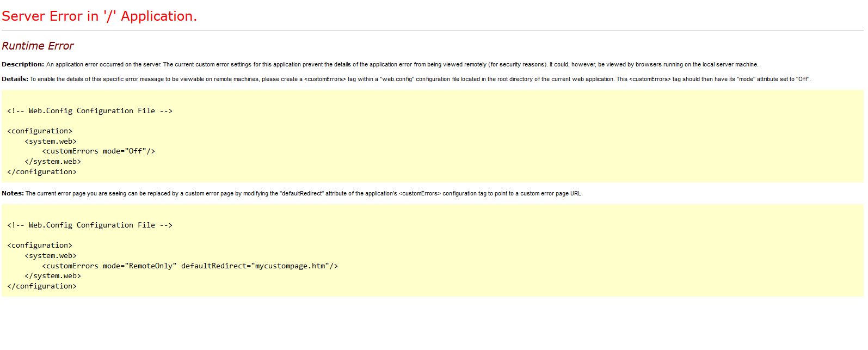The height and width of the screenshot is (350, 868).
Task: Click closing </system.web> tag in second code block
Action: tap(53, 276)
